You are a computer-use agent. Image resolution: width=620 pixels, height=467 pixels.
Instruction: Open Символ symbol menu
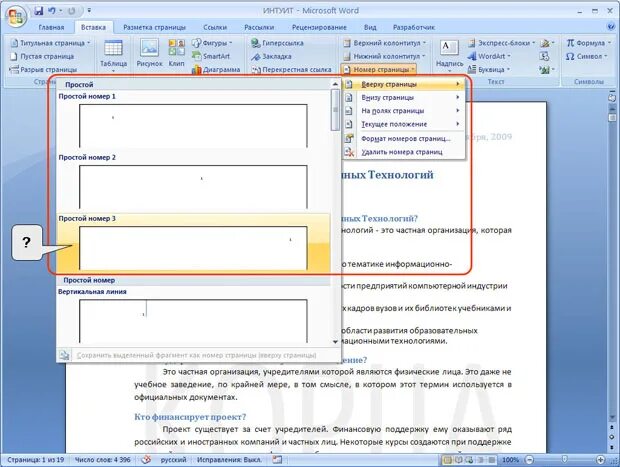[586, 56]
